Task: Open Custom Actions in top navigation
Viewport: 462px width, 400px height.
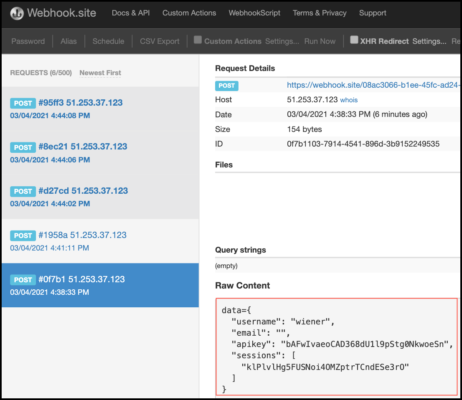Action: [x=189, y=13]
